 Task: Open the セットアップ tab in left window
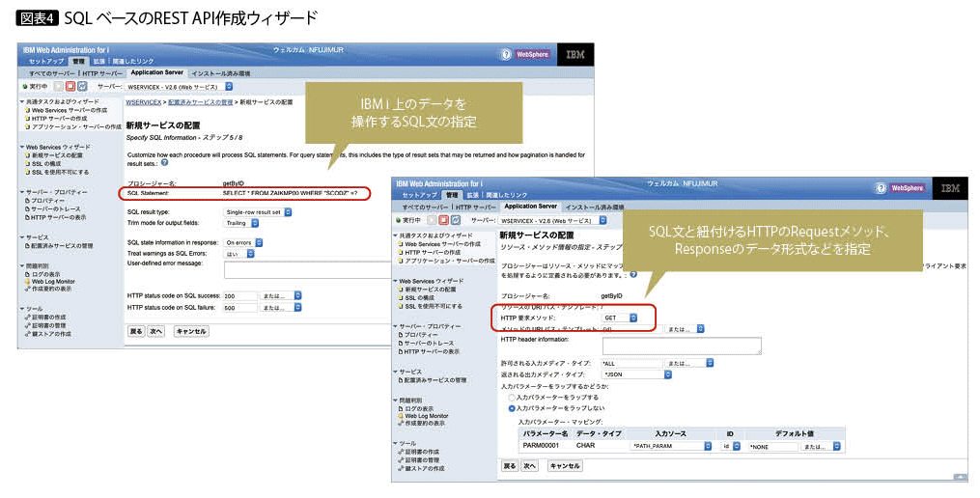[44, 61]
